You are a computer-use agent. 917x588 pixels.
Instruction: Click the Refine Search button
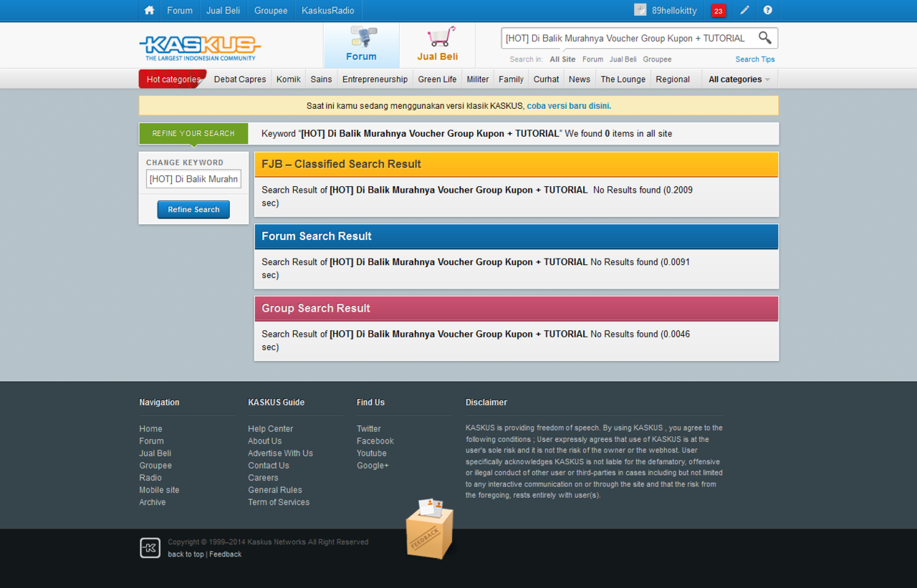point(193,210)
